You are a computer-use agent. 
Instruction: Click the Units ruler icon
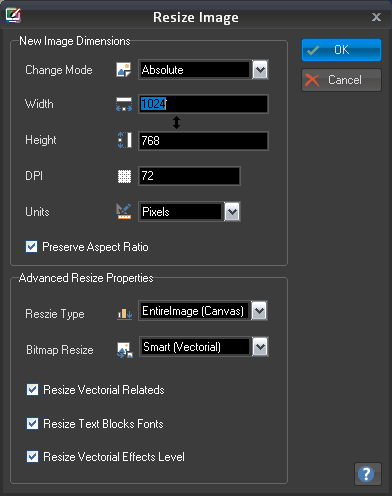coord(124,212)
